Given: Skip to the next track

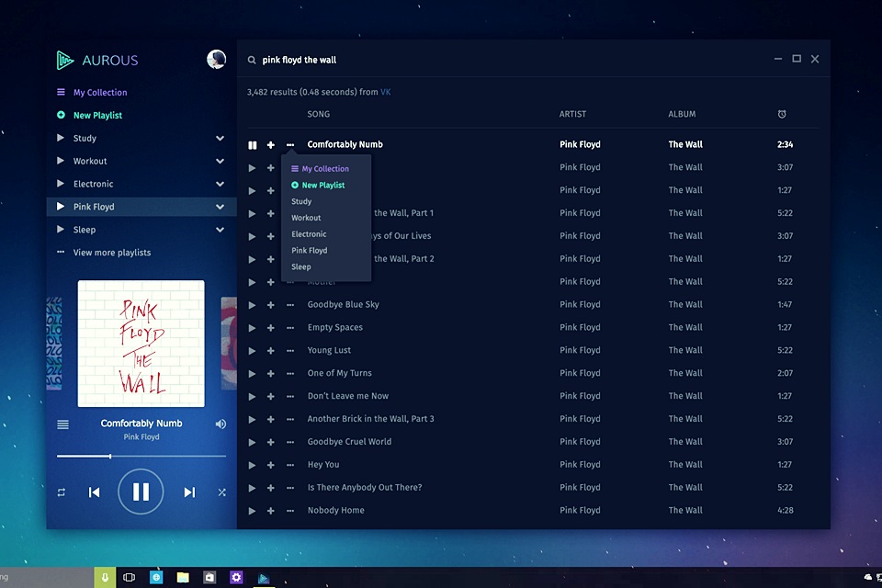Looking at the screenshot, I should pos(189,492).
